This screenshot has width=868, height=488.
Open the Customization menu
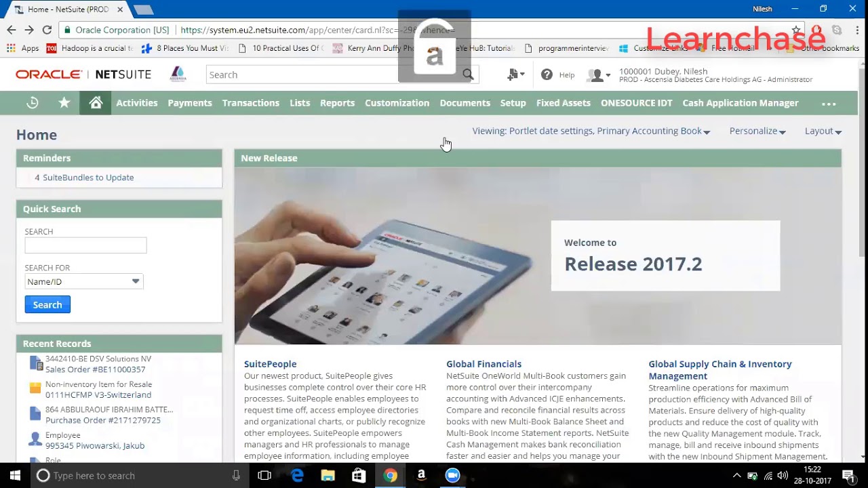coord(397,103)
